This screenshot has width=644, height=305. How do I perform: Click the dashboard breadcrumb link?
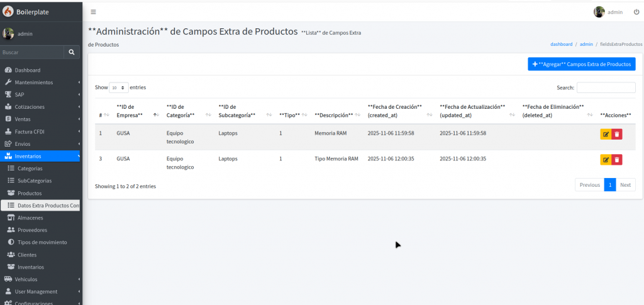pyautogui.click(x=561, y=45)
